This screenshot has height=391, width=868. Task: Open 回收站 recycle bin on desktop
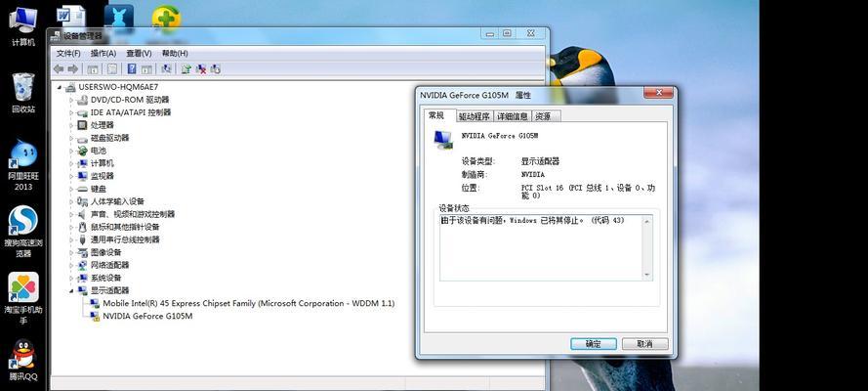[x=23, y=93]
